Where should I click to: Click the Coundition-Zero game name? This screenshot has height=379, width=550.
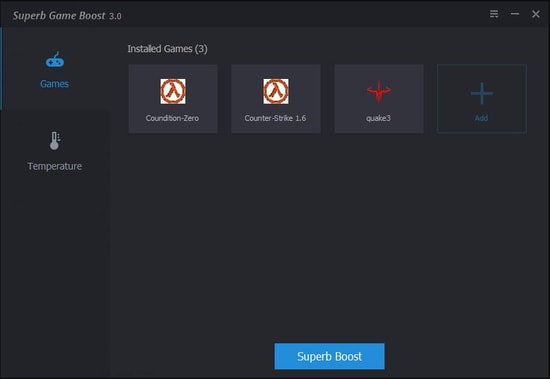click(172, 118)
